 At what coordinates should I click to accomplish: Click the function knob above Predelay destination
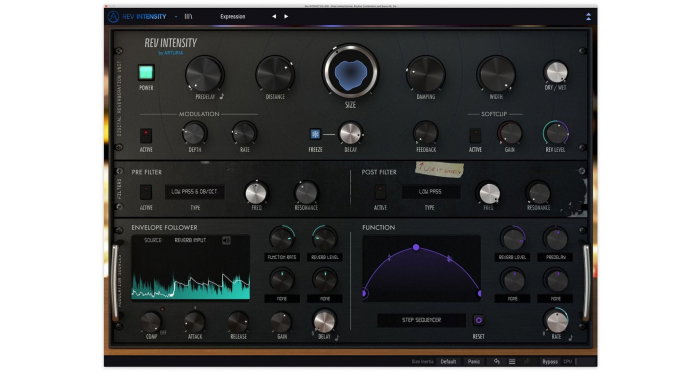(x=556, y=238)
